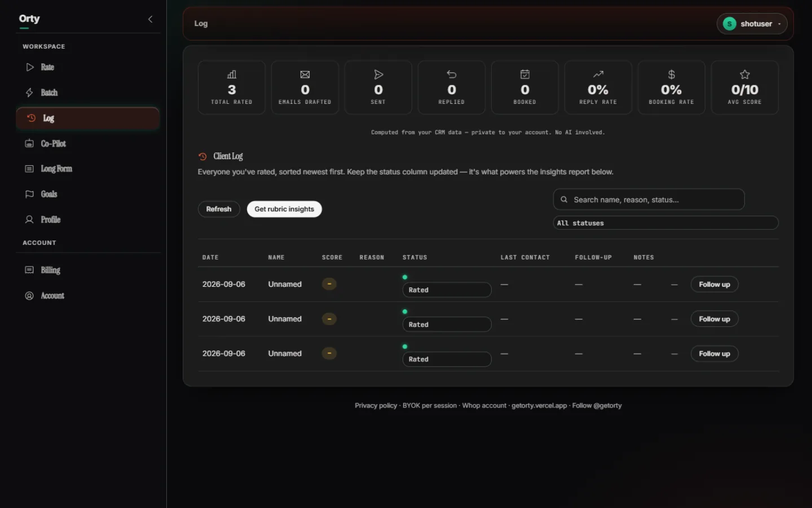Click the Emails Drafted envelope icon
Image resolution: width=812 pixels, height=508 pixels.
[305, 75]
